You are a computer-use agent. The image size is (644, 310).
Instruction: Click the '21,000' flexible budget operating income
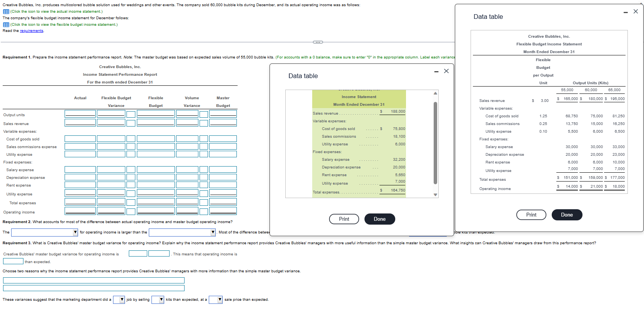(x=597, y=187)
